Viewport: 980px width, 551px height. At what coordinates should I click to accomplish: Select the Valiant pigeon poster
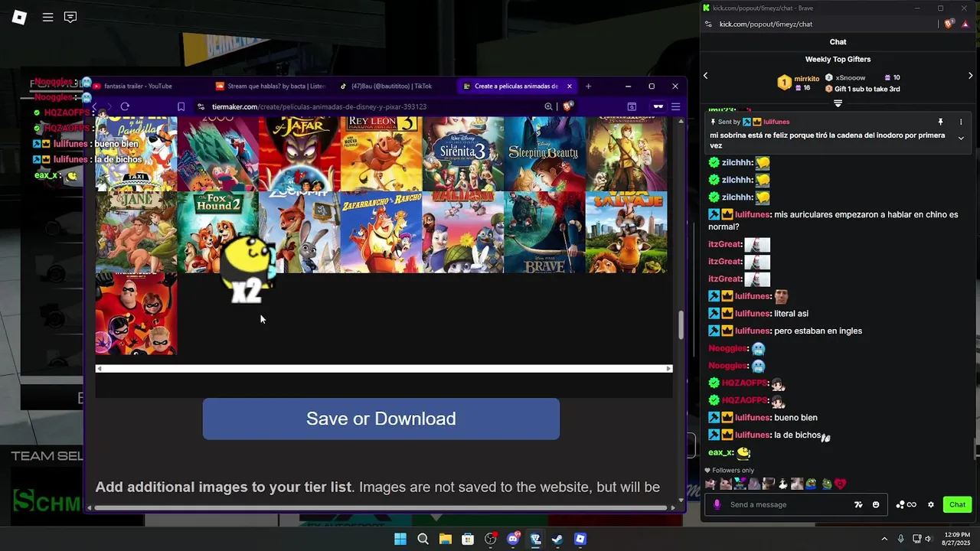point(463,233)
